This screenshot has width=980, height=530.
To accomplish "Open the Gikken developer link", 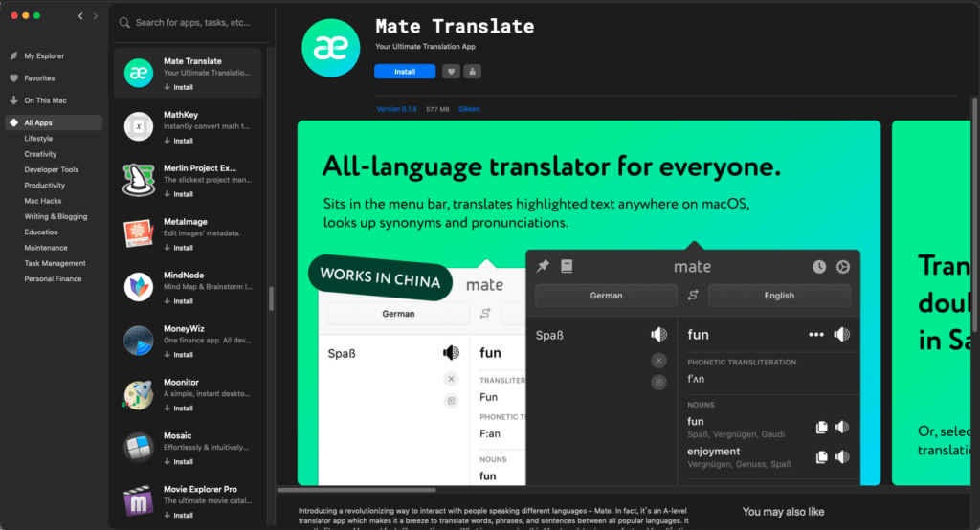I will [x=469, y=109].
